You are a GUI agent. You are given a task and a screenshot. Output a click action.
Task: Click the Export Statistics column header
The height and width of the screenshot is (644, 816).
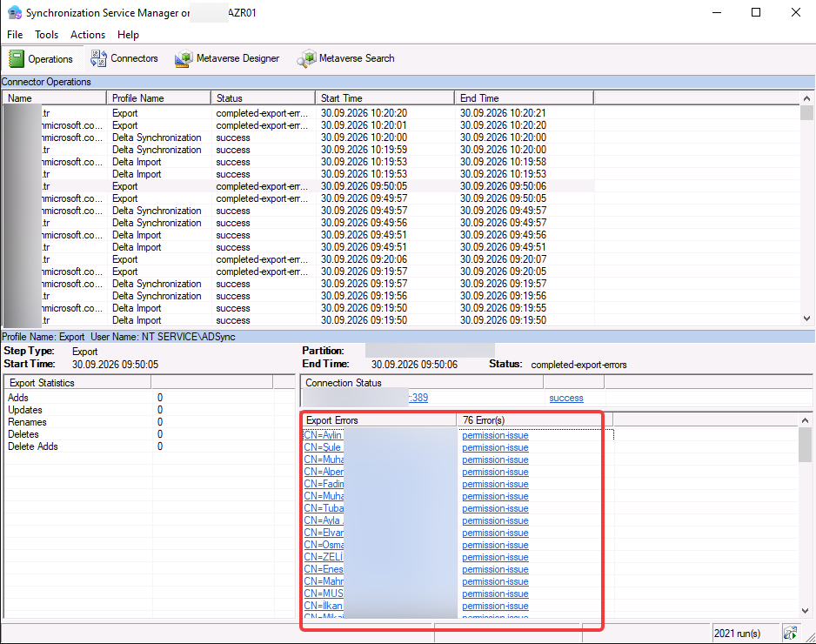coord(77,383)
